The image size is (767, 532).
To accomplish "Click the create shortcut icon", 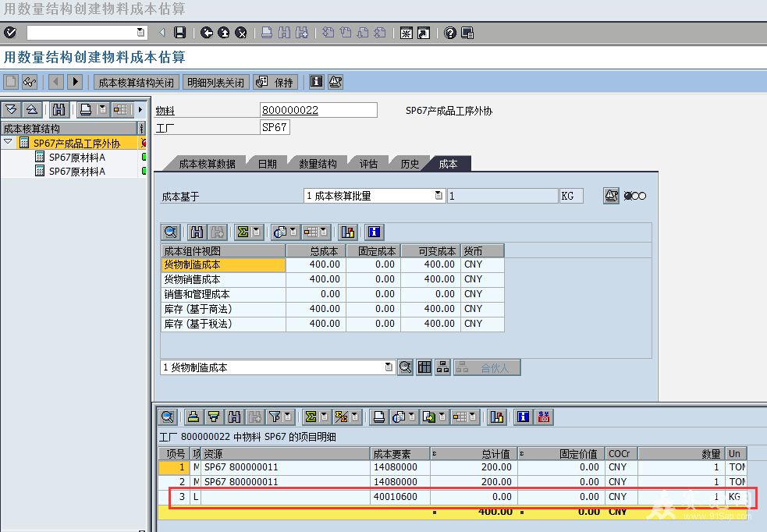I will click(423, 33).
